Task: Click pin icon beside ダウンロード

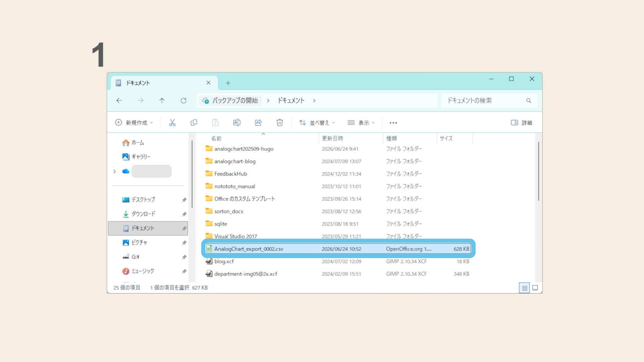Action: point(184,214)
